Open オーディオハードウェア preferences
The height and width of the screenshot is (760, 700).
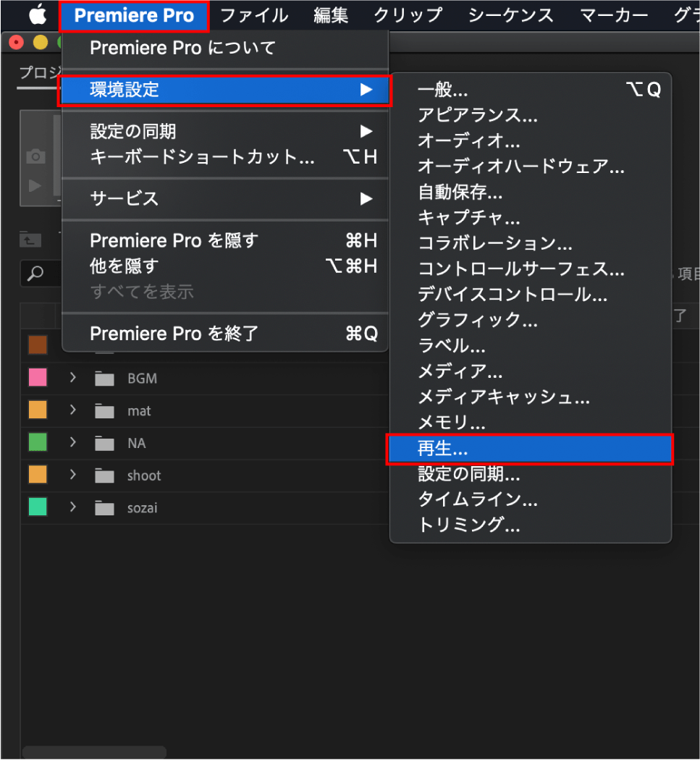[x=531, y=166]
